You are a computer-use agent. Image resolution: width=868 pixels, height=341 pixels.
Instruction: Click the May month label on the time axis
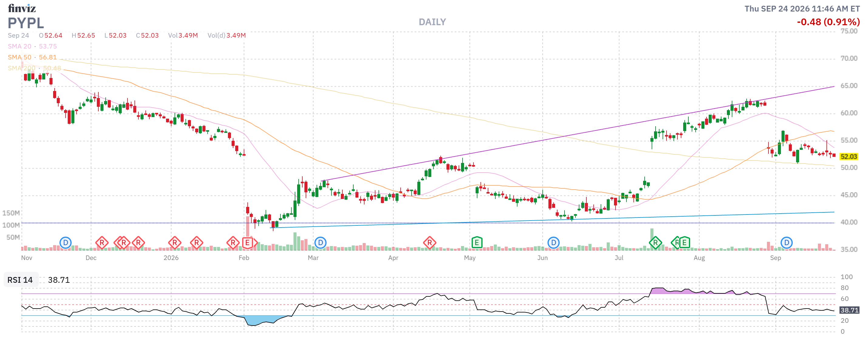click(470, 258)
